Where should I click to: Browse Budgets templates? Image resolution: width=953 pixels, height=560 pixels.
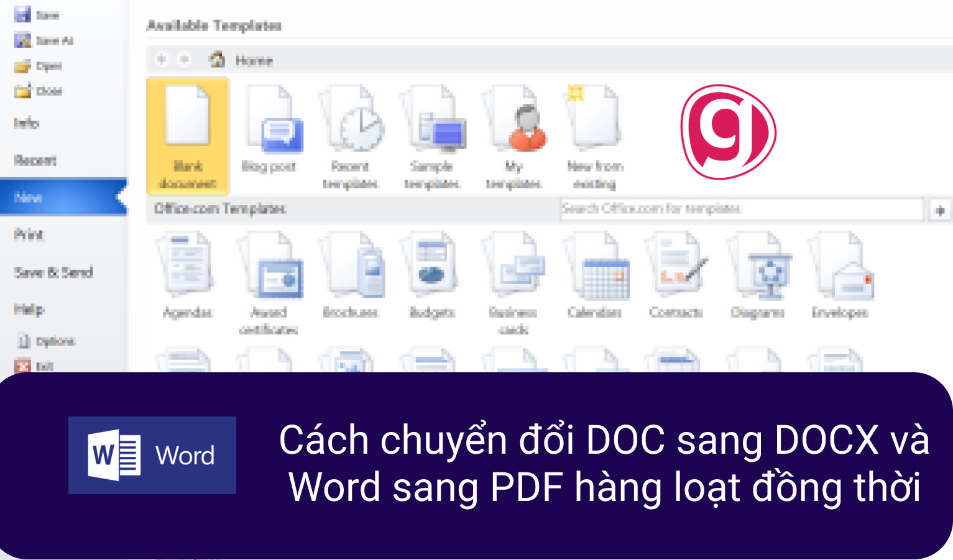431,273
